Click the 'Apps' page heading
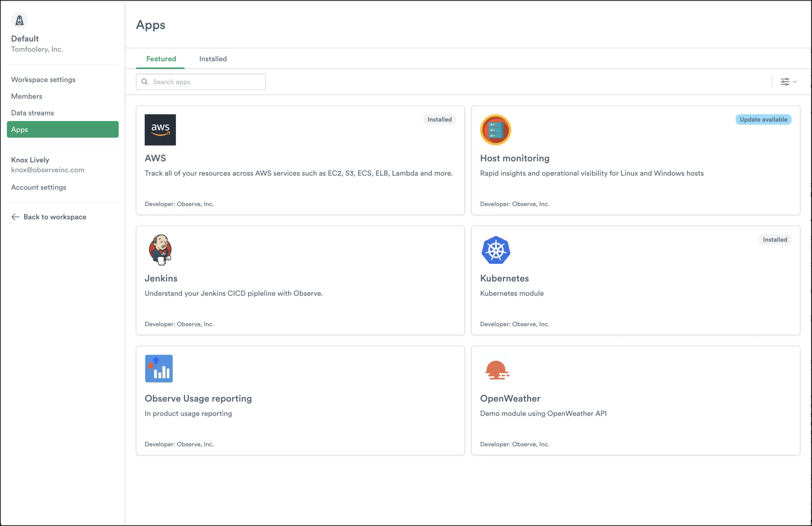 coord(150,25)
